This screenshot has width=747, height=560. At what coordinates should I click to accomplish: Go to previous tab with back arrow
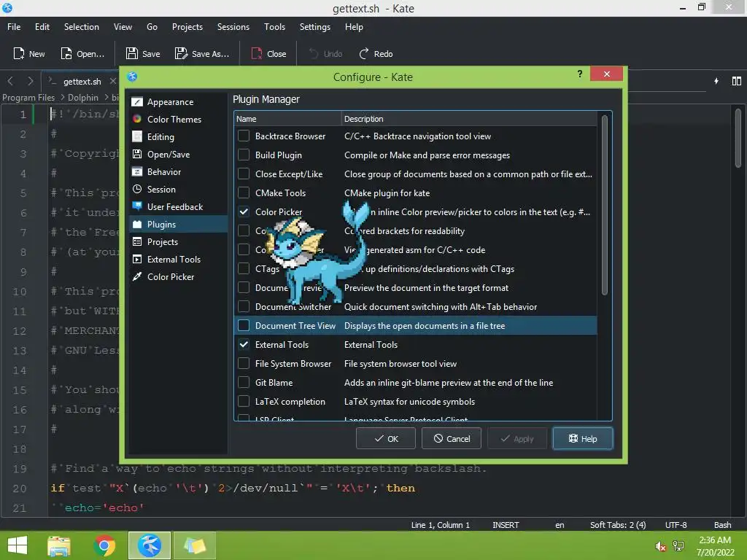click(x=10, y=81)
